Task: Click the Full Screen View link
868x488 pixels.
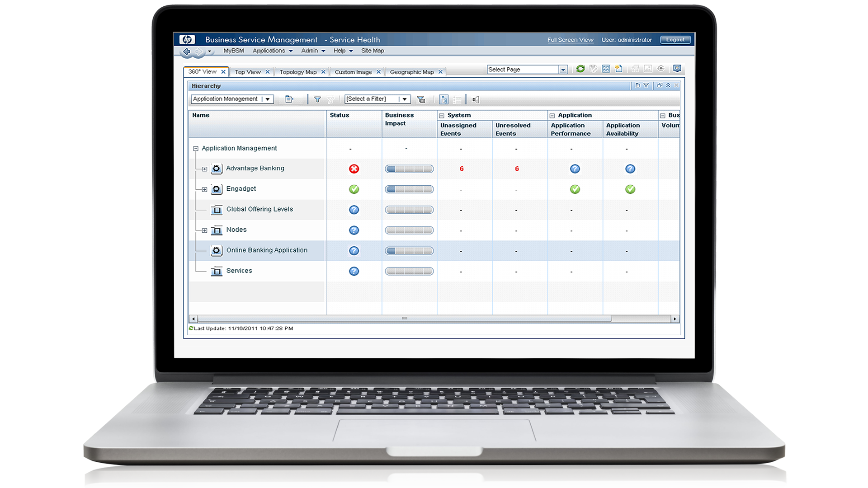Action: tap(570, 40)
